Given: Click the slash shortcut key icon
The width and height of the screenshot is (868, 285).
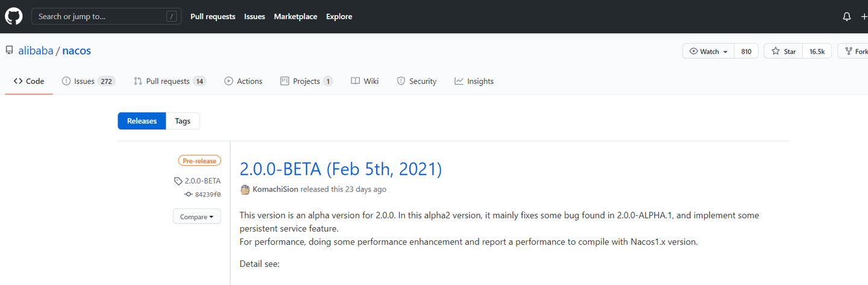Looking at the screenshot, I should 172,17.
